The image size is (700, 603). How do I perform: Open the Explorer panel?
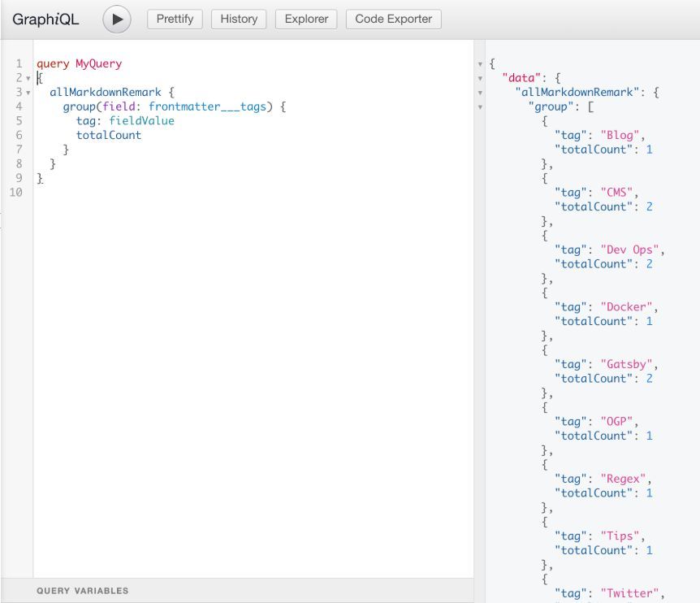pyautogui.click(x=306, y=20)
